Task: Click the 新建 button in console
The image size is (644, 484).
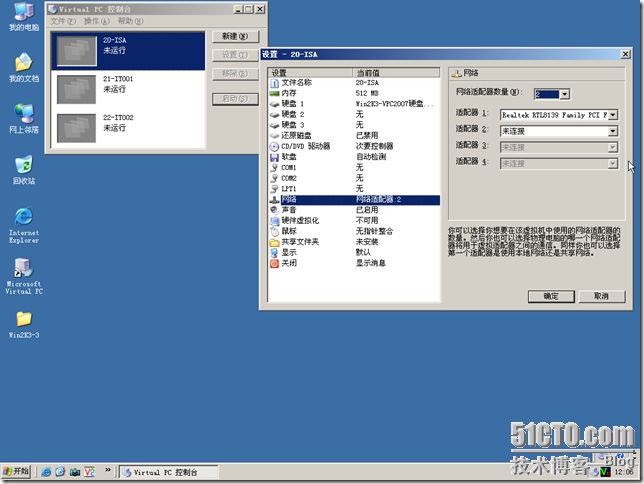Action: [x=235, y=36]
